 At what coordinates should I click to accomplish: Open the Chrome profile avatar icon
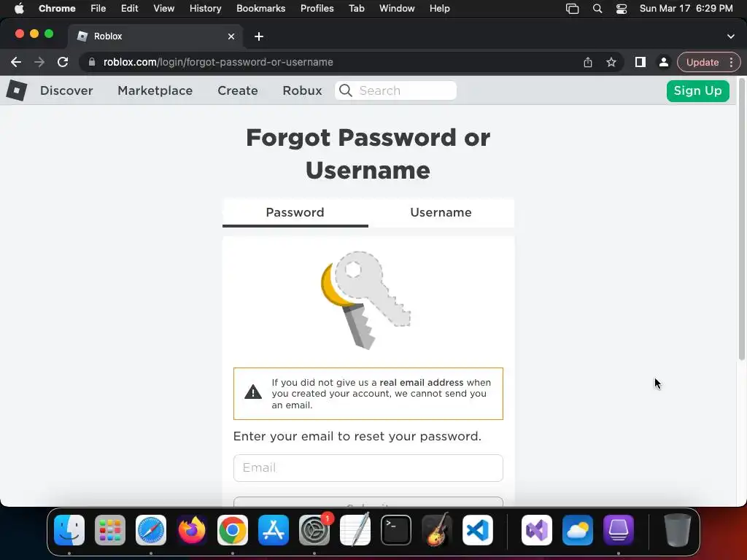[663, 62]
